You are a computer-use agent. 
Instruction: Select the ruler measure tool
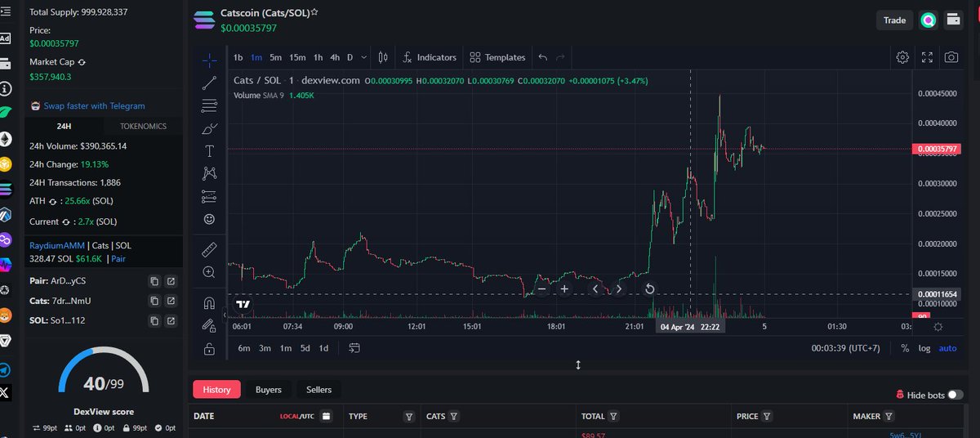coord(209,248)
